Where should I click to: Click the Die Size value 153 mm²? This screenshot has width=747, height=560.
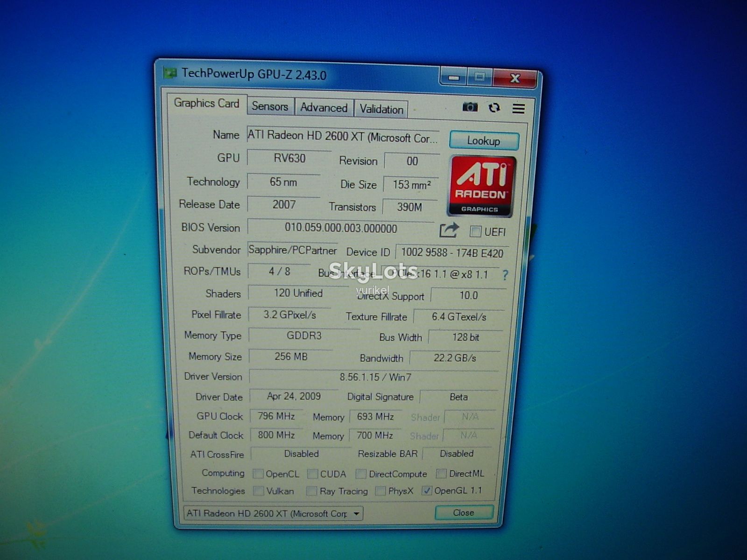(x=411, y=185)
